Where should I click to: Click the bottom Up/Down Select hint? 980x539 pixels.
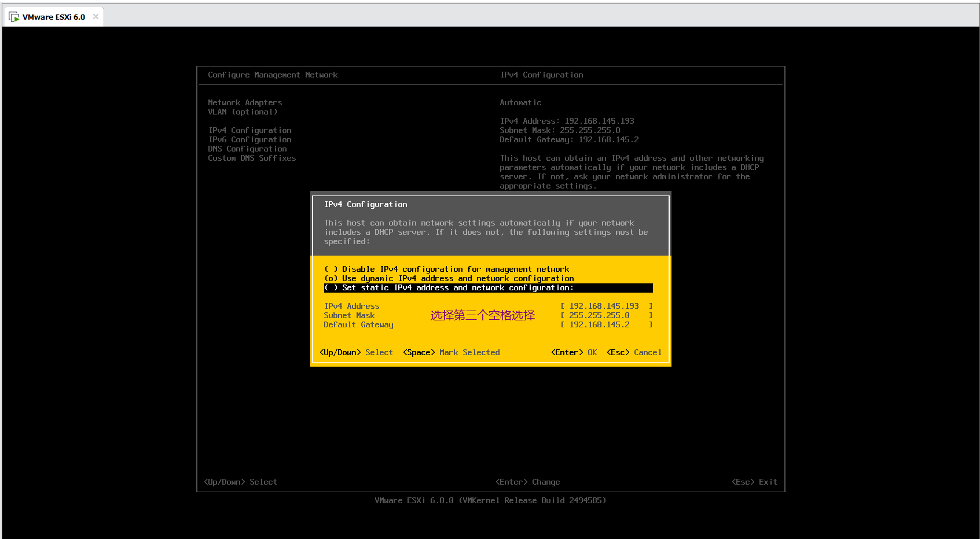pyautogui.click(x=240, y=482)
